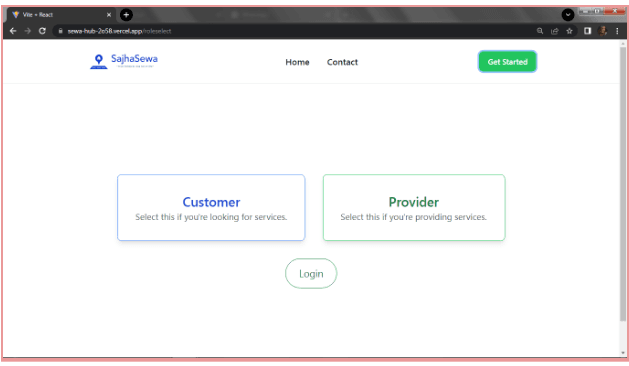The image size is (629, 366).
Task: Click the green Get Started button
Action: 507,62
